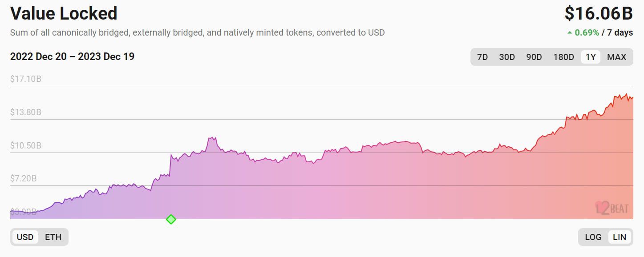
Task: Select the 30D time range
Action: tap(507, 57)
